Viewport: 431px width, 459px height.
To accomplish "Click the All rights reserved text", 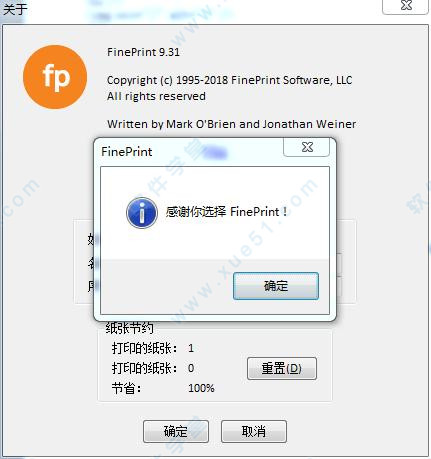I will pos(156,96).
